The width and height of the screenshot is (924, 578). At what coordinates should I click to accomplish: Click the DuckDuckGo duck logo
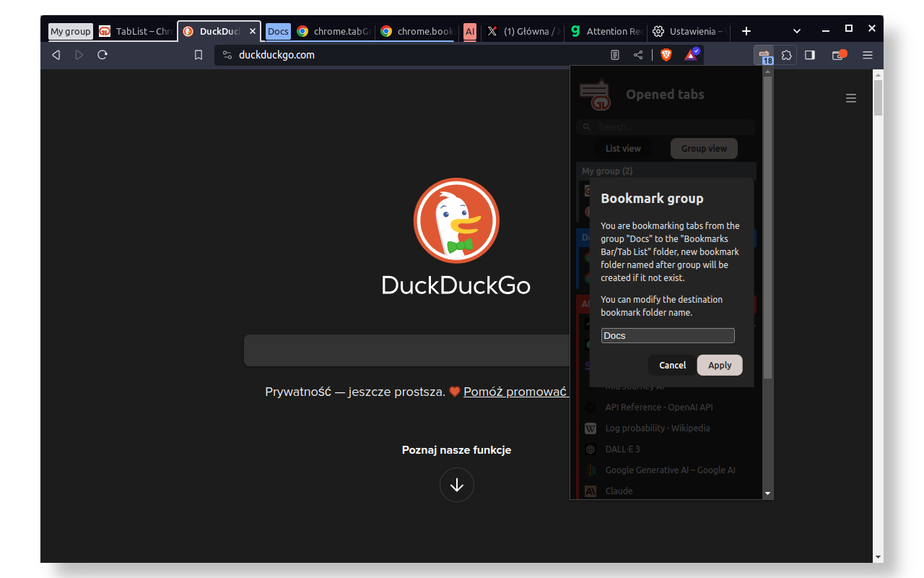pyautogui.click(x=456, y=220)
